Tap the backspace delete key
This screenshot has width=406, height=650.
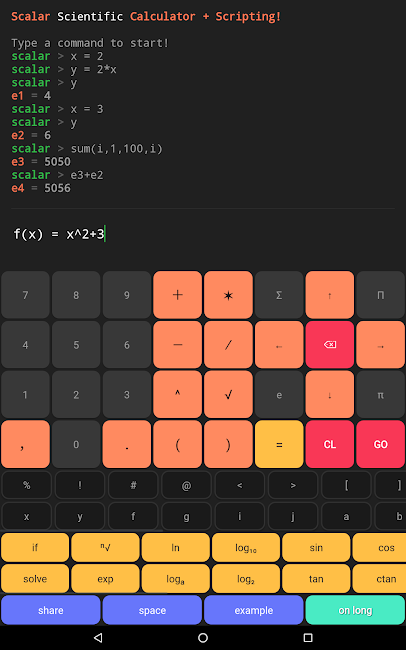[x=330, y=344]
